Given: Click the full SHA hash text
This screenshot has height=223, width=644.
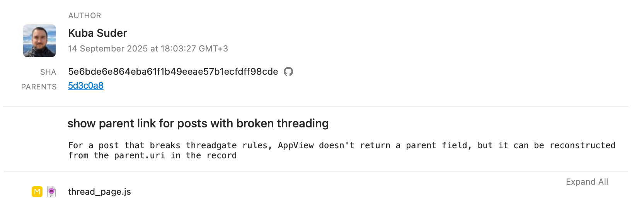Looking at the screenshot, I should pos(173,72).
